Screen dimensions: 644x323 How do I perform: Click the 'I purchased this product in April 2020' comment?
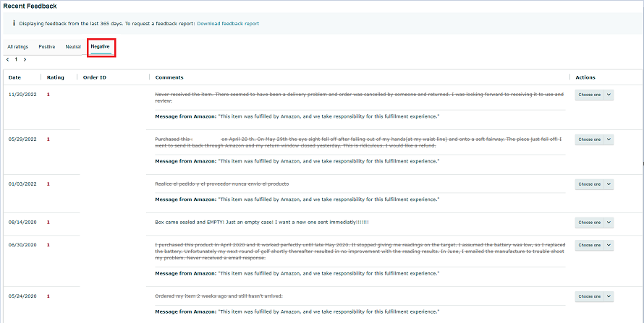coord(360,251)
